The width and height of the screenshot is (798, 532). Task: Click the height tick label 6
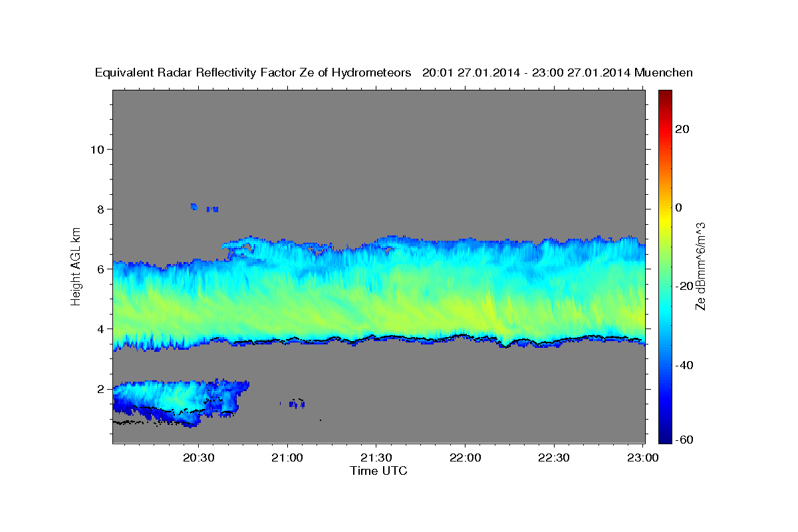pyautogui.click(x=101, y=269)
